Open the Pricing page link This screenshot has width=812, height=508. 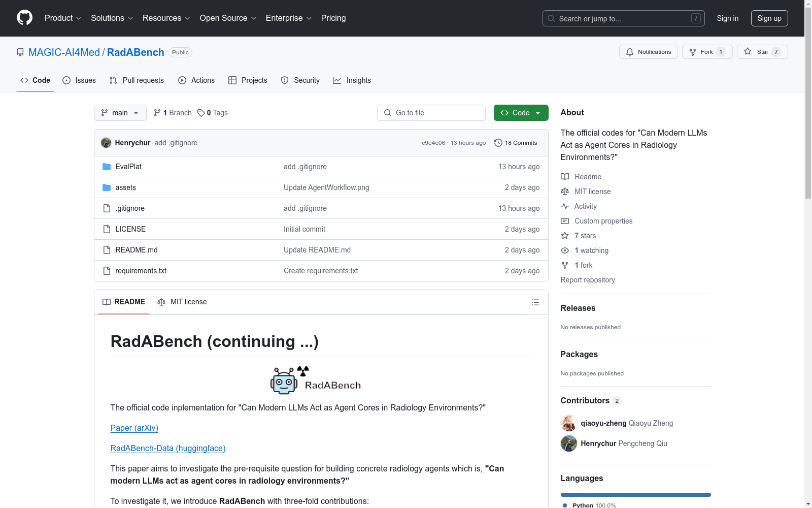click(333, 18)
